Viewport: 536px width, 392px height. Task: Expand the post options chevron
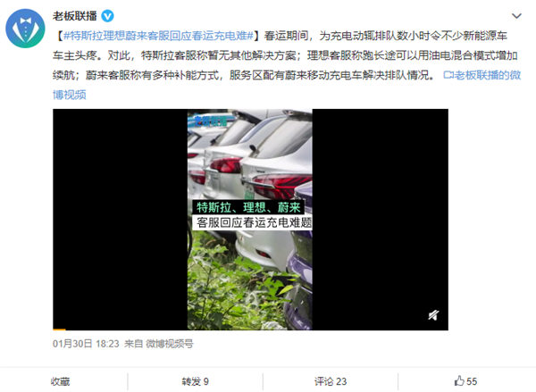516,16
